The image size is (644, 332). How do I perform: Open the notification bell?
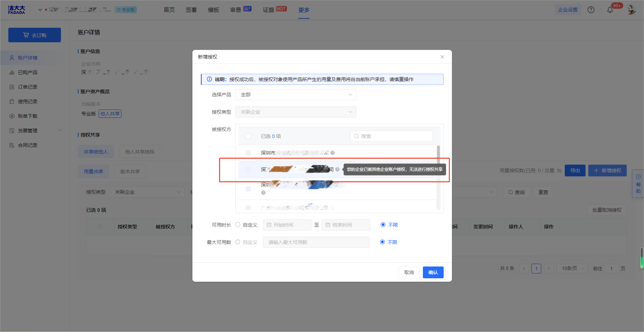tap(610, 10)
